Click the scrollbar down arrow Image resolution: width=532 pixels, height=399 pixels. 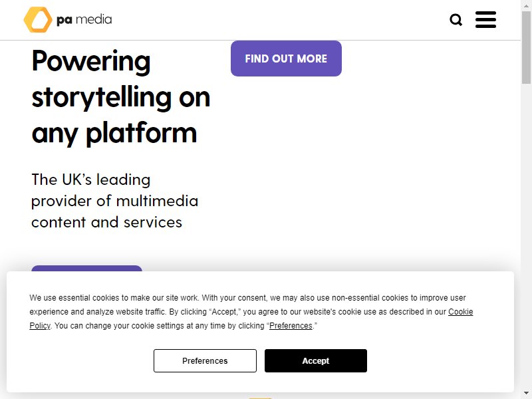526,394
